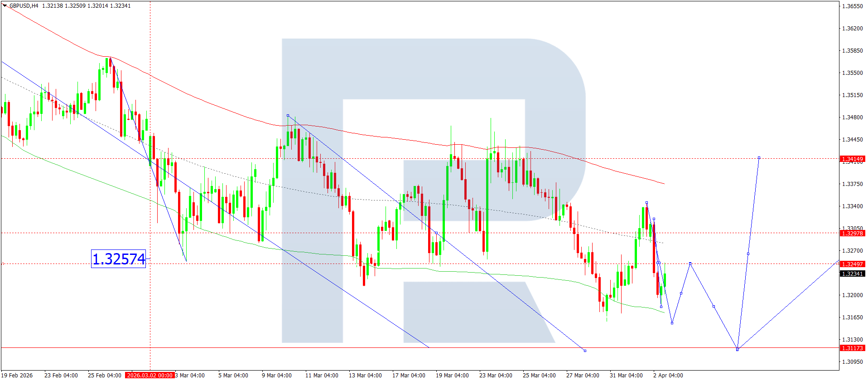868x381 pixels.
Task: Click the 1.36550 price scale label
Action: click(x=852, y=6)
